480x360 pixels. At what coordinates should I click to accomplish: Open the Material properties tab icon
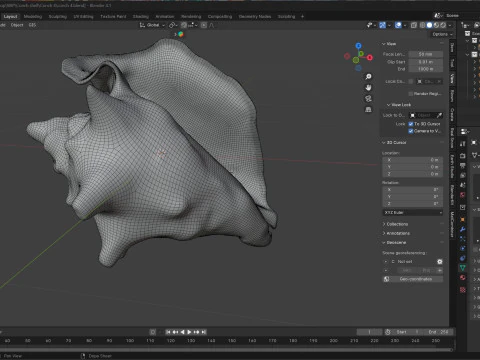(463, 277)
